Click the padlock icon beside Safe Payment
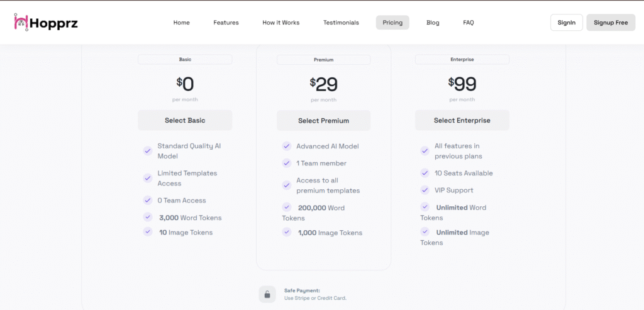This screenshot has width=644, height=310. pos(267,294)
